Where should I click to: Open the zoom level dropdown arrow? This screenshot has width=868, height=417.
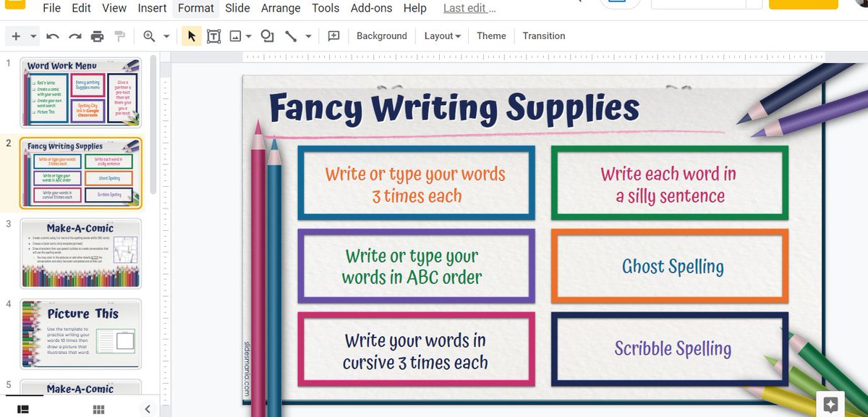coord(166,36)
